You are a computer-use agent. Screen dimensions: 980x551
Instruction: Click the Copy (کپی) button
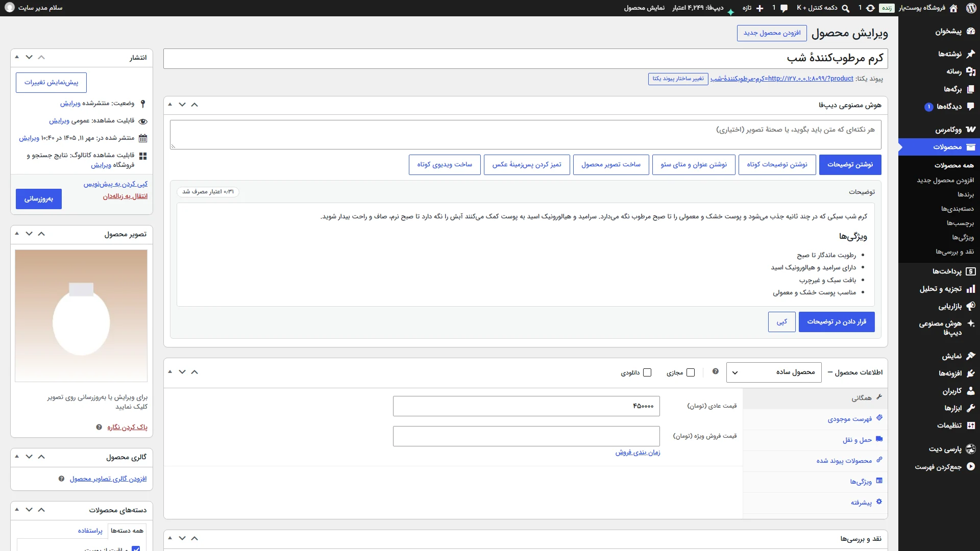pos(782,322)
